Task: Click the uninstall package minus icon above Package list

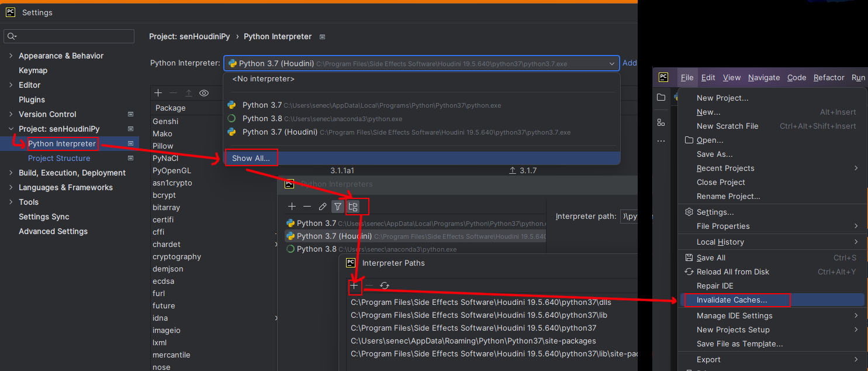Action: pos(173,93)
